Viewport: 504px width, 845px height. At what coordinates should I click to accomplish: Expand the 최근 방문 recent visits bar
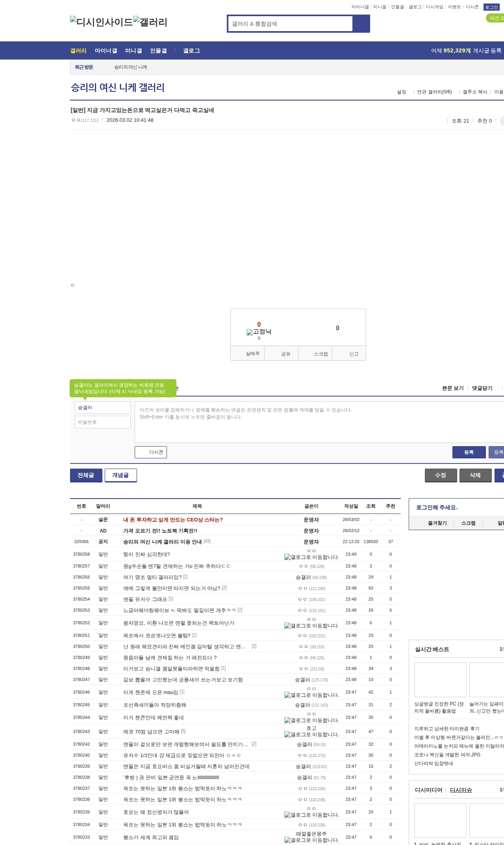tap(84, 67)
